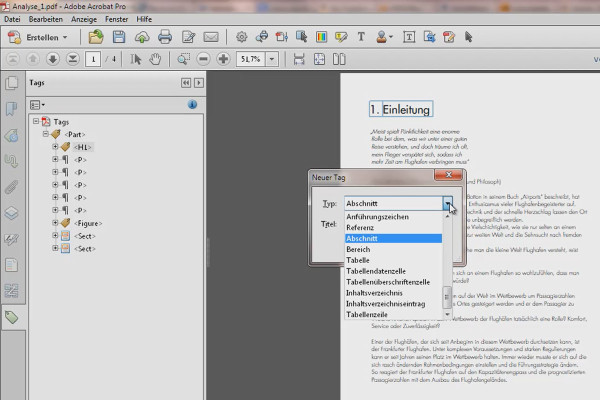Go to next page with down arrow

coord(52,59)
